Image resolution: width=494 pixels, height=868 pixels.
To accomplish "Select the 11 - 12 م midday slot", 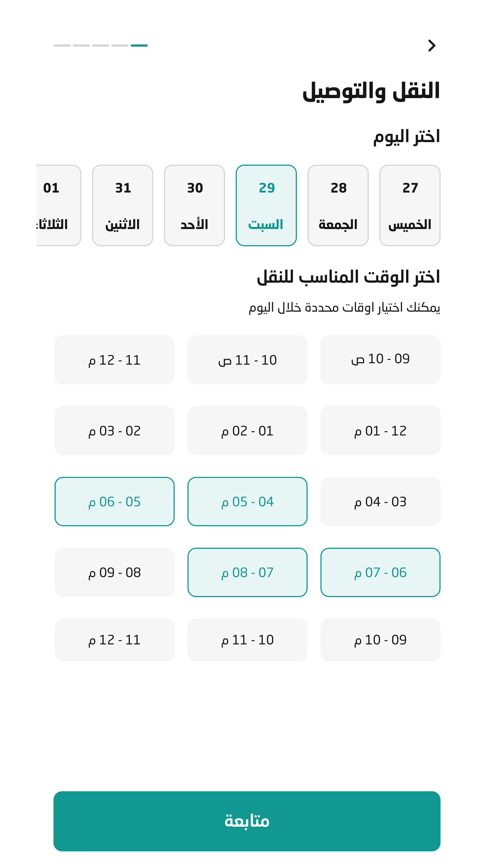I will (x=114, y=359).
